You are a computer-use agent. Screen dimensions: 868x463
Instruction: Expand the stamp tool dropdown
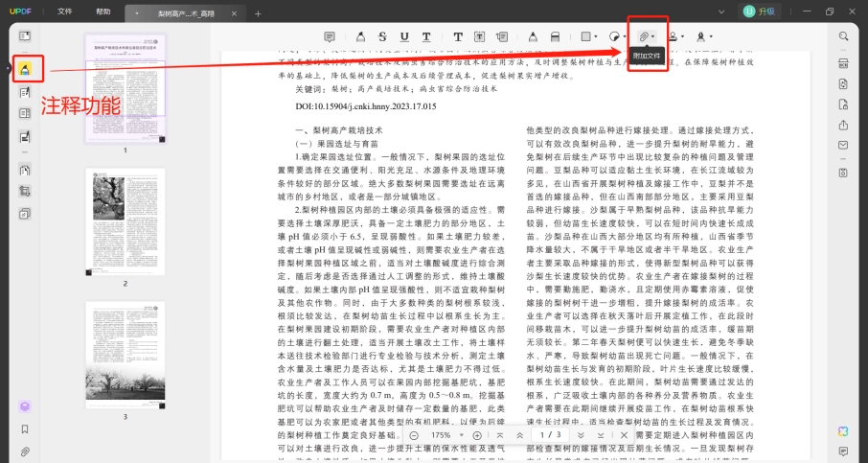coord(683,36)
